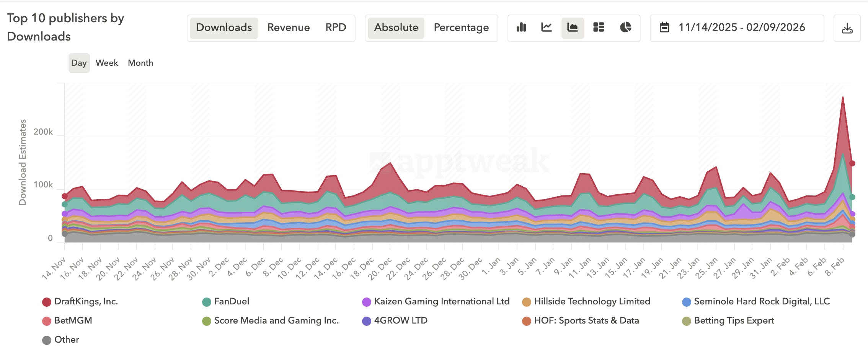
Task: Click the DraftKings red legend dot
Action: [x=47, y=302]
